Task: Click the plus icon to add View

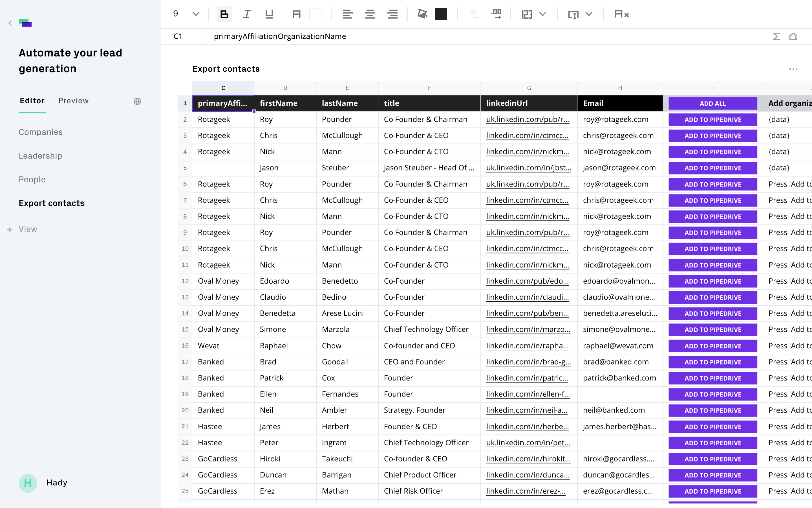Action: coord(10,229)
